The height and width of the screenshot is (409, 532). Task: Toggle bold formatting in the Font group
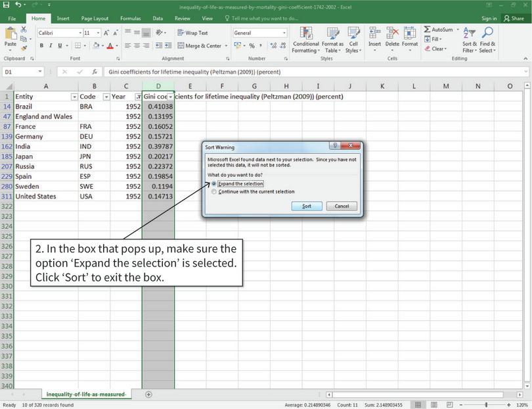click(41, 45)
